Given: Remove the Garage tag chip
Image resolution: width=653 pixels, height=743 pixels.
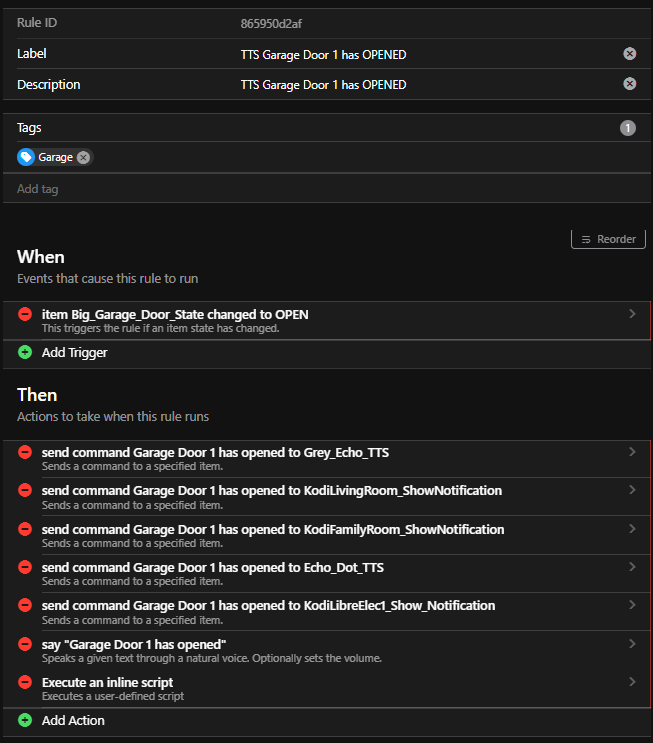Looking at the screenshot, I should point(84,157).
